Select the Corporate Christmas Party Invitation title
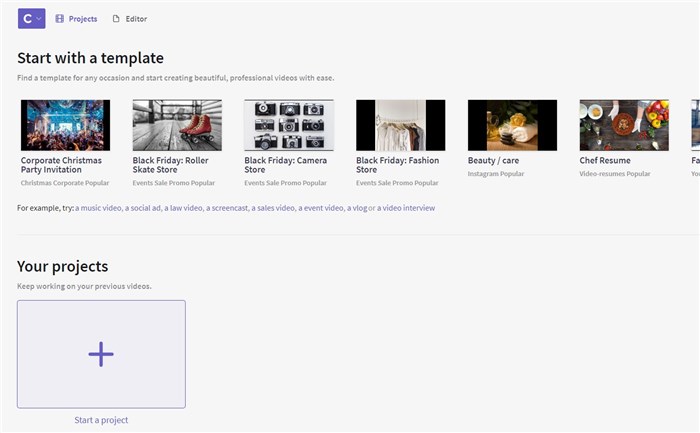Screen dimensions: 700x433 (x=61, y=165)
